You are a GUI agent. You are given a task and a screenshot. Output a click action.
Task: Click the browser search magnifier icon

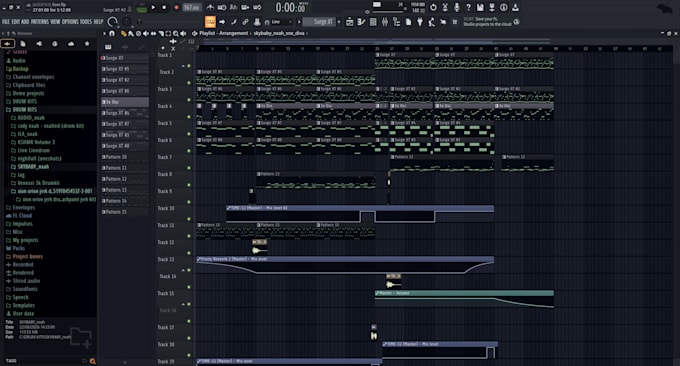92,361
